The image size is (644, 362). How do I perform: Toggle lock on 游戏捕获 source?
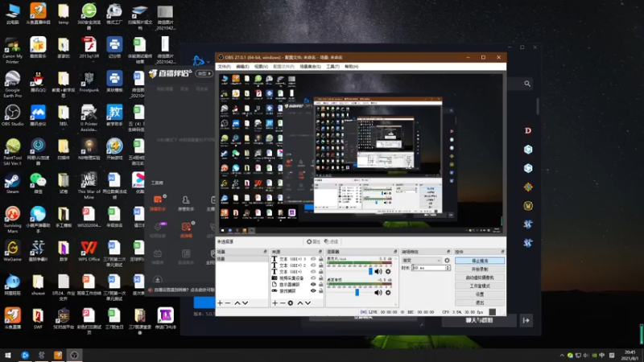coord(320,290)
